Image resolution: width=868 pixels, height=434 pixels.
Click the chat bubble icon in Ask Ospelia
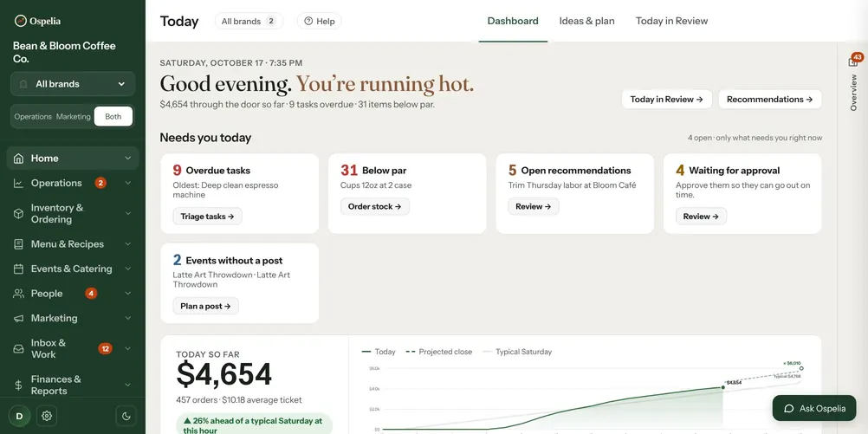coord(789,409)
